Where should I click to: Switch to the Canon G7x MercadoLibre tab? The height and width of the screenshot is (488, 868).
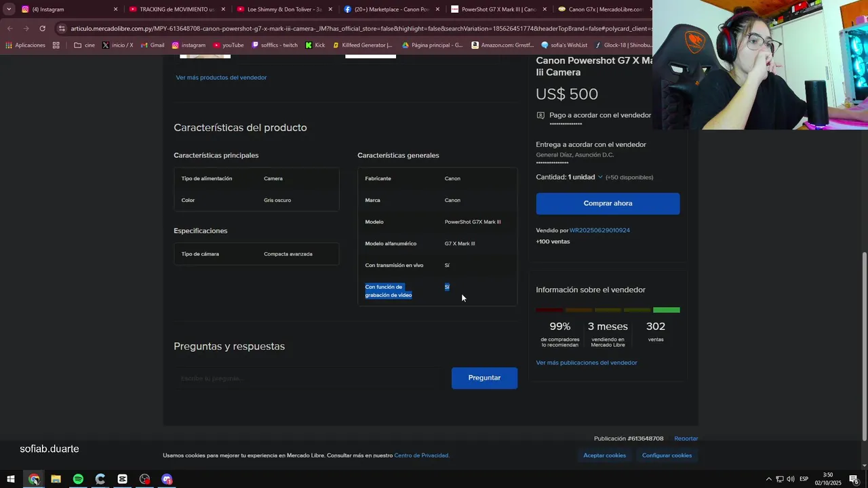point(604,9)
